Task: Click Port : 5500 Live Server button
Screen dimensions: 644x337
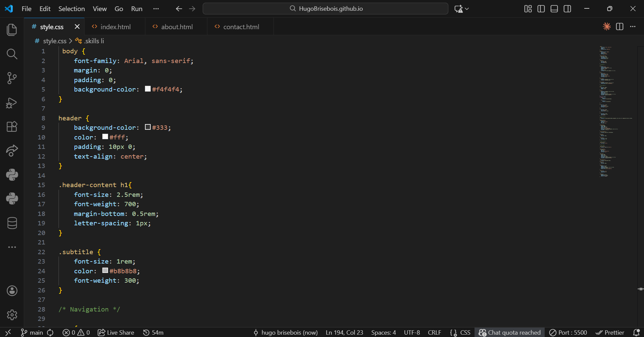Action: (x=568, y=332)
